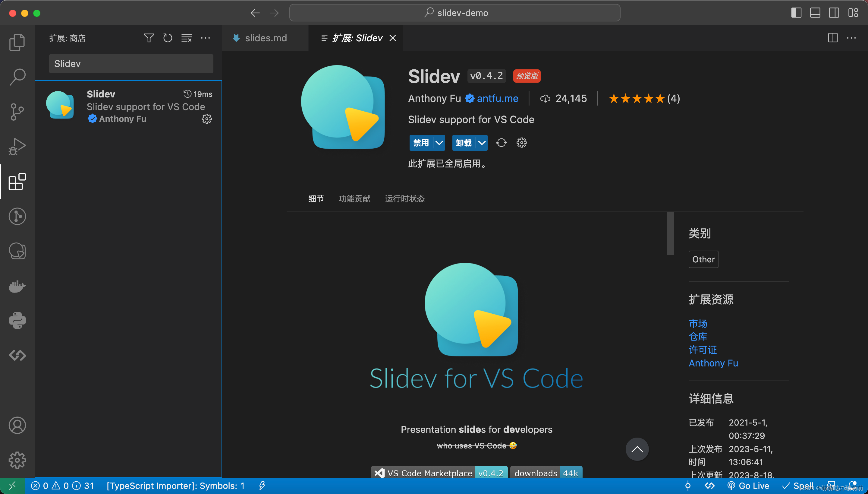
Task: Toggle the secondary side bar
Action: pyautogui.click(x=834, y=13)
